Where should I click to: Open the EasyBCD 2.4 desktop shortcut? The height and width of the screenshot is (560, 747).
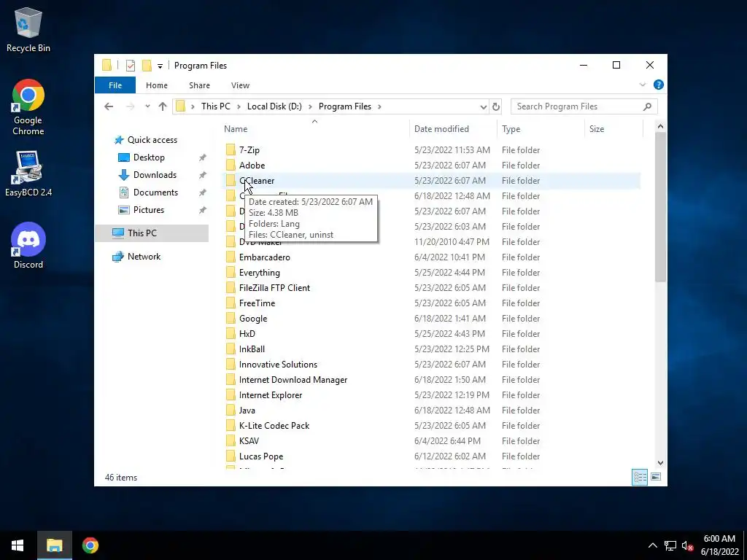28,174
